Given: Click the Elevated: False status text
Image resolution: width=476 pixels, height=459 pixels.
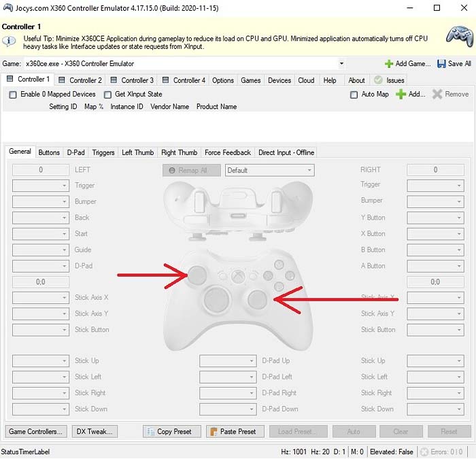Looking at the screenshot, I should click(391, 452).
